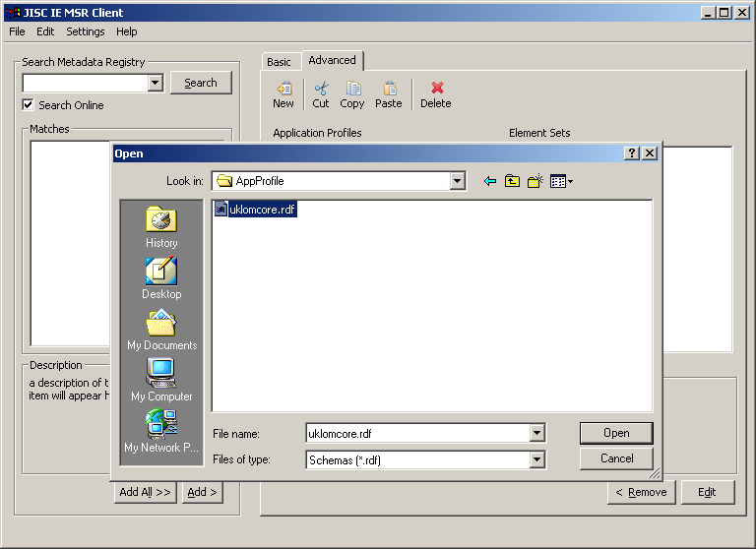
Task: Click the Open dialog resize grip
Action: coord(655,474)
